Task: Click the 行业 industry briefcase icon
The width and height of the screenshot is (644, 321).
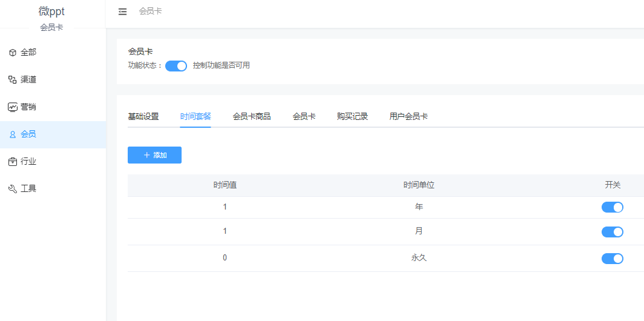Action: 13,162
